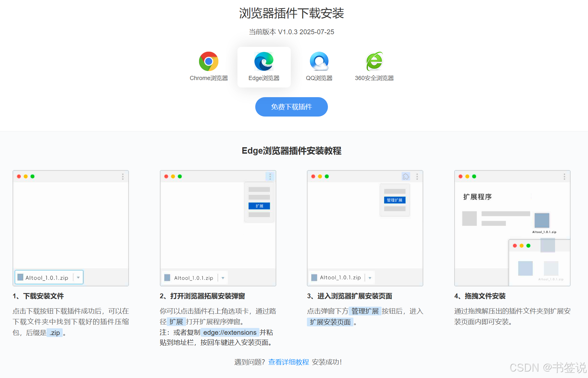This screenshot has height=378, width=588.
Task: Click the Edge浏览器 tab label
Action: (x=264, y=78)
